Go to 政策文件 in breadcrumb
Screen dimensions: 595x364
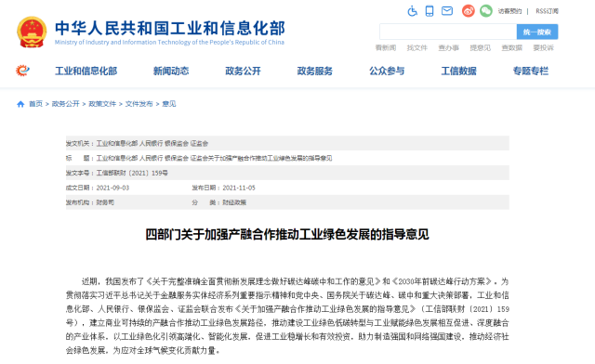pyautogui.click(x=102, y=104)
